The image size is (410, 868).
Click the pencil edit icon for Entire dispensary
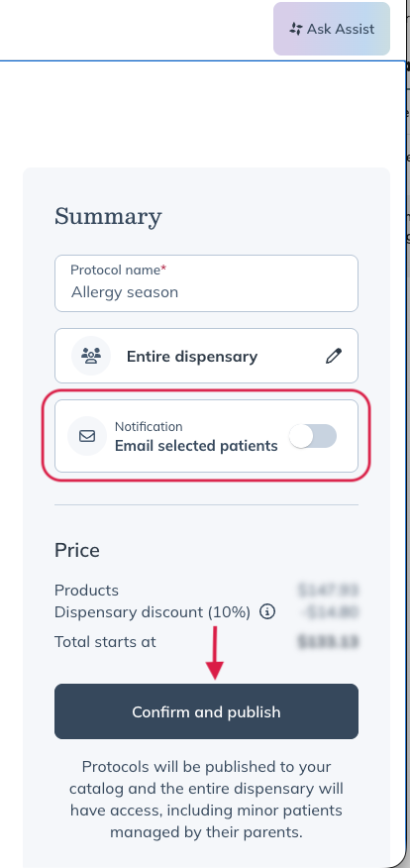coord(334,356)
